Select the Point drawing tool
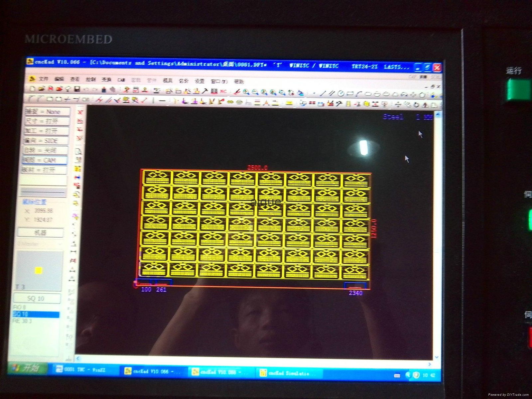The image size is (532, 399). [x=314, y=93]
